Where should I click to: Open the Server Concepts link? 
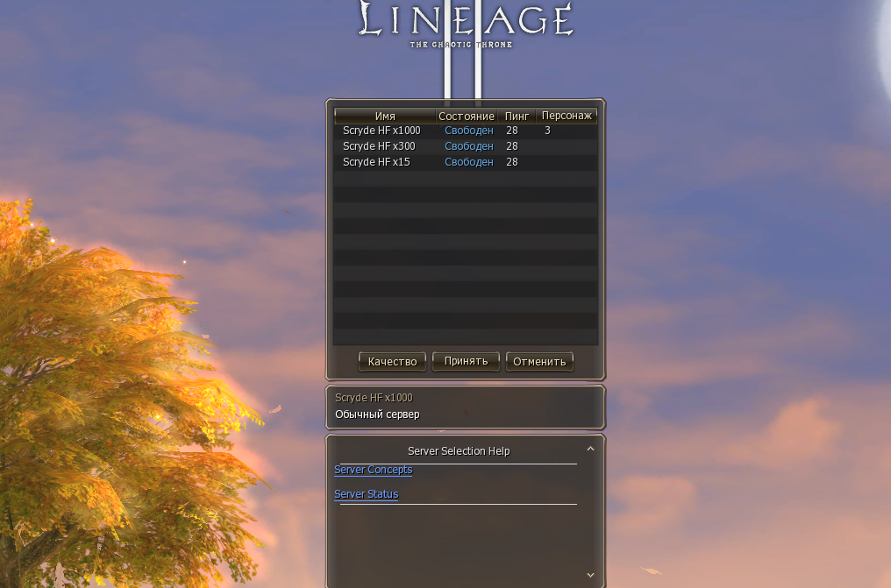[374, 470]
